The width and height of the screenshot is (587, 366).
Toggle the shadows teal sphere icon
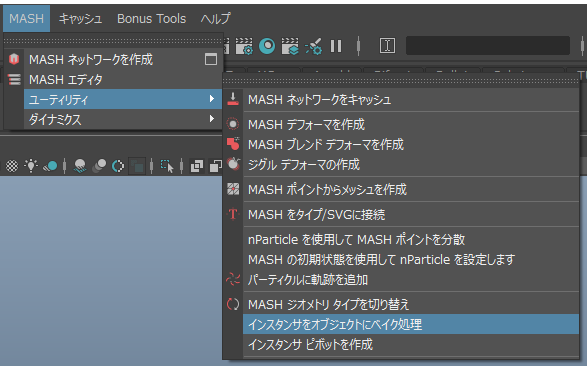50,166
